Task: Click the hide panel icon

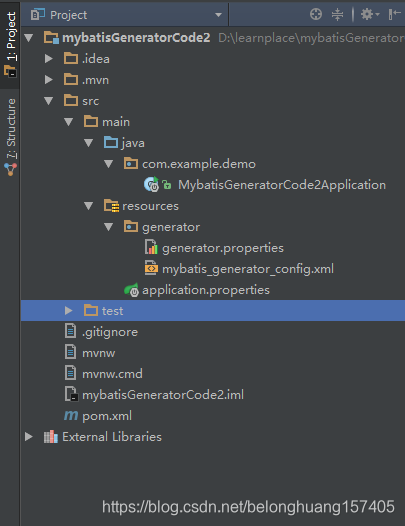Action: tap(394, 14)
